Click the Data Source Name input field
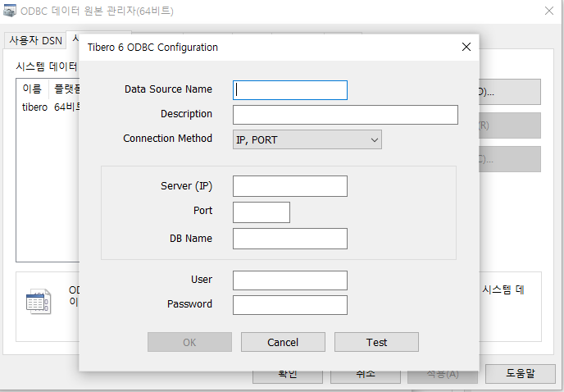This screenshot has height=392, width=564. [290, 90]
